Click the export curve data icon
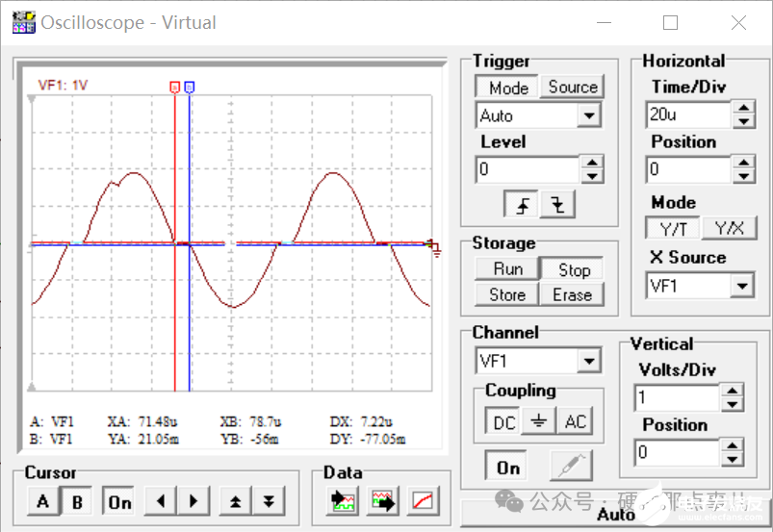Screen dimensions: 773x532 [383, 501]
